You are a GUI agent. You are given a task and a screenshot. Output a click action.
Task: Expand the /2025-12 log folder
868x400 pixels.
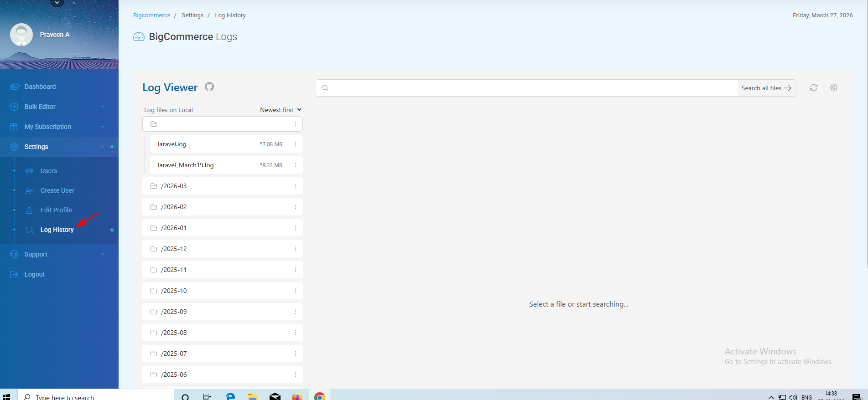tap(223, 249)
